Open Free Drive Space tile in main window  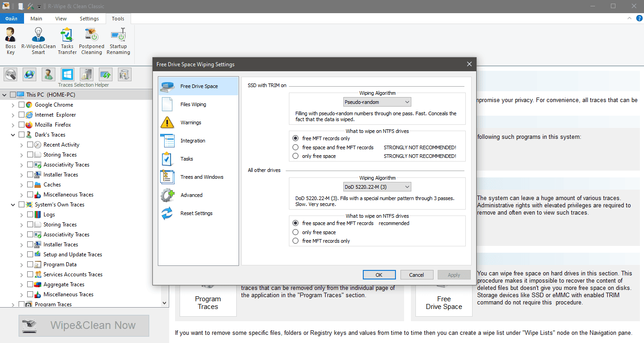coord(444,300)
